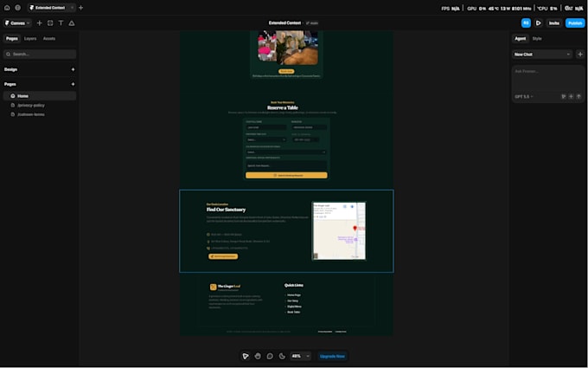This screenshot has height=368, width=588.
Task: Click the phone icon in location details
Action: click(x=208, y=249)
